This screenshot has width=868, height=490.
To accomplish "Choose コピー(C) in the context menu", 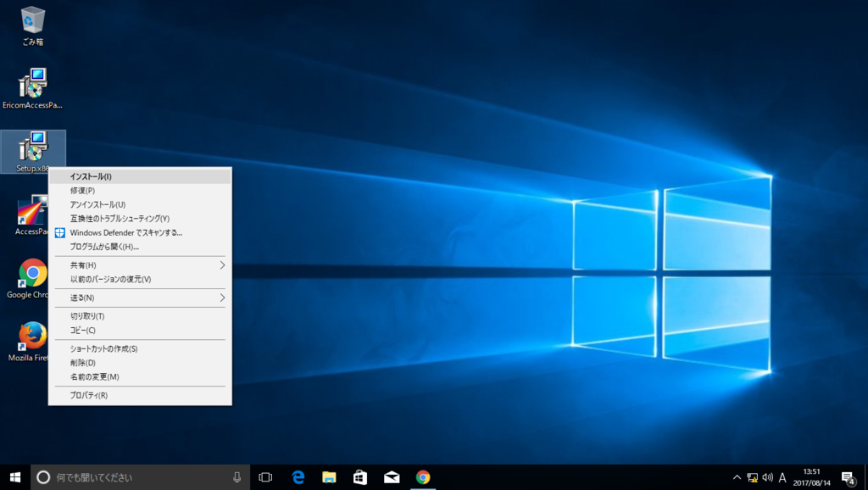I will click(140, 331).
